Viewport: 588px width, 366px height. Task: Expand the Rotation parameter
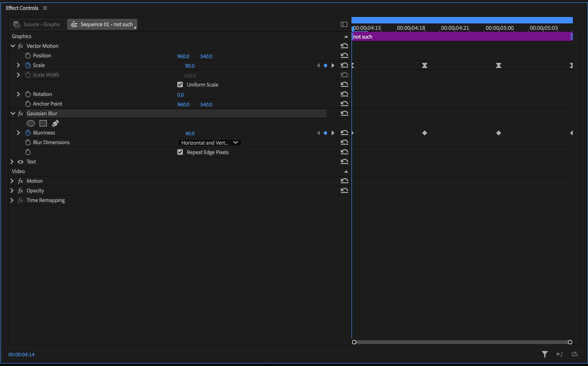click(18, 94)
